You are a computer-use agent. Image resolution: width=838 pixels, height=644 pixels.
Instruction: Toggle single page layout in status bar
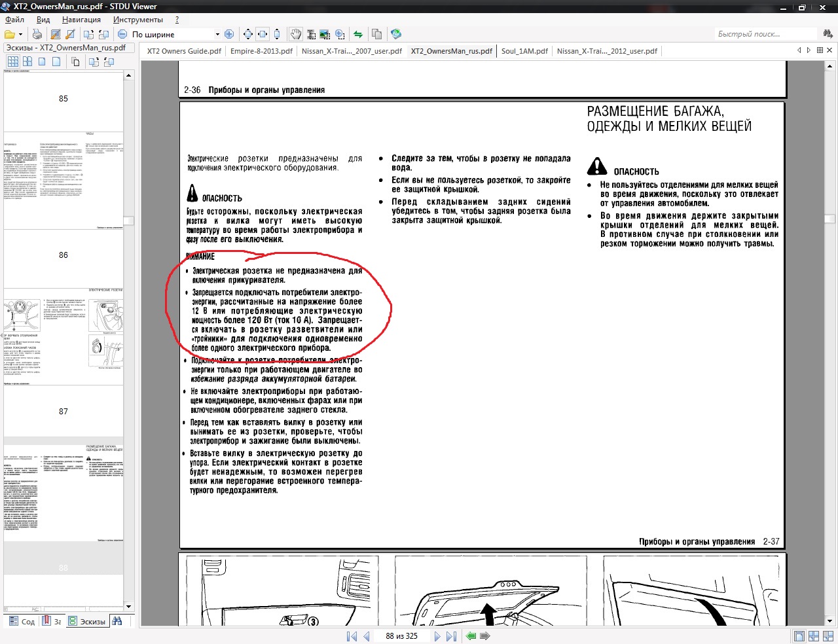pos(799,636)
